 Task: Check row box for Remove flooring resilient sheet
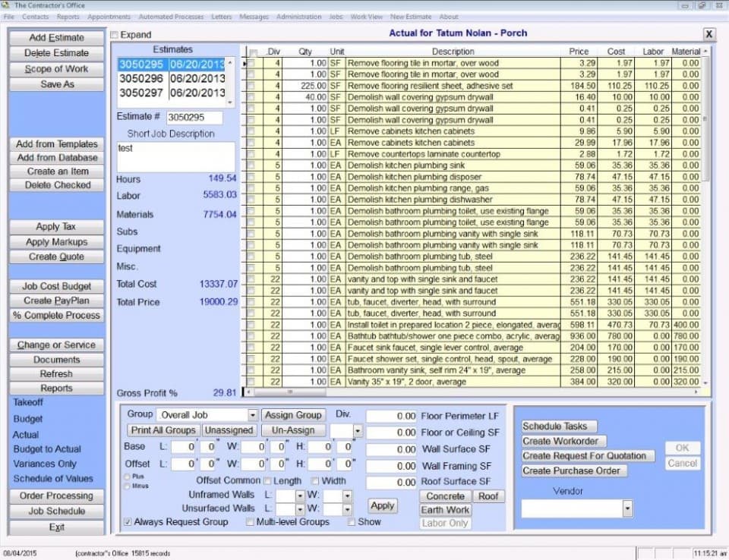(251, 86)
